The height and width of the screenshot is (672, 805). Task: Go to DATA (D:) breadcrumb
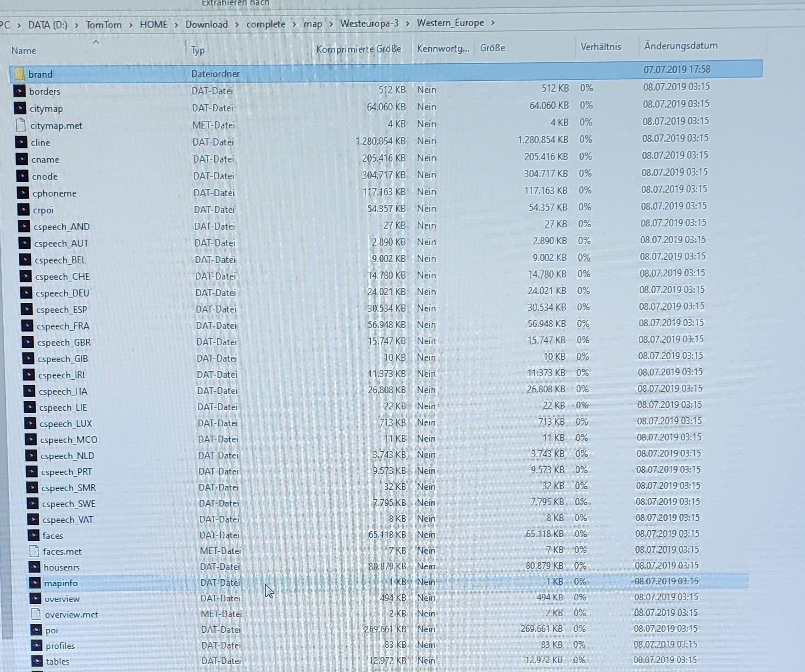pos(48,25)
